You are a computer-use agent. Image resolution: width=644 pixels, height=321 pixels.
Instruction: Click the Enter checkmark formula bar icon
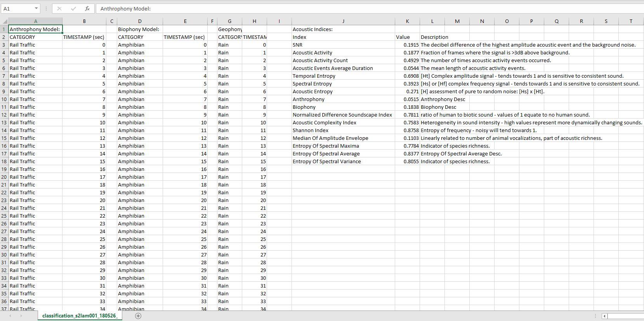point(73,9)
